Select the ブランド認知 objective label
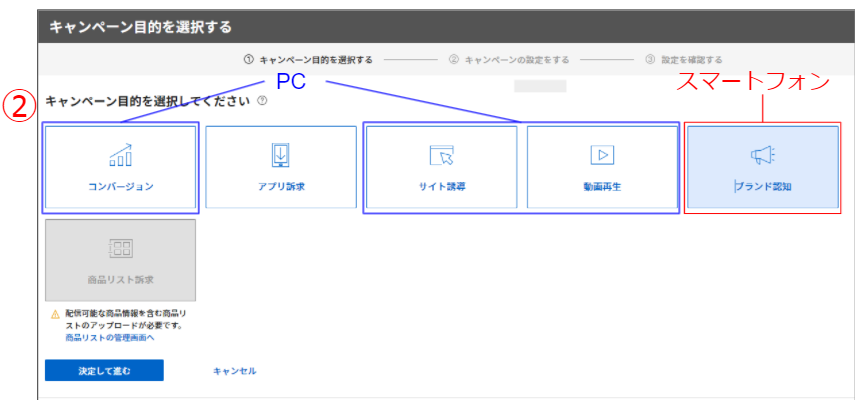This screenshot has height=400, width=855. (764, 187)
